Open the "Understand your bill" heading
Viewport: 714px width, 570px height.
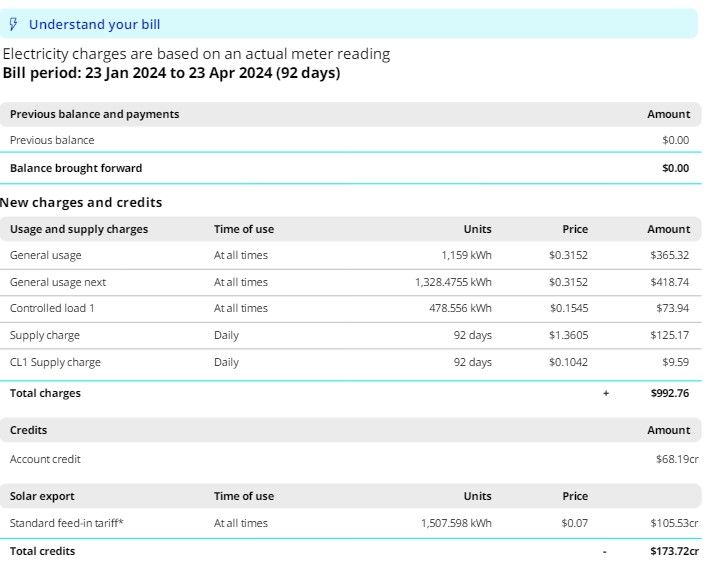(94, 24)
